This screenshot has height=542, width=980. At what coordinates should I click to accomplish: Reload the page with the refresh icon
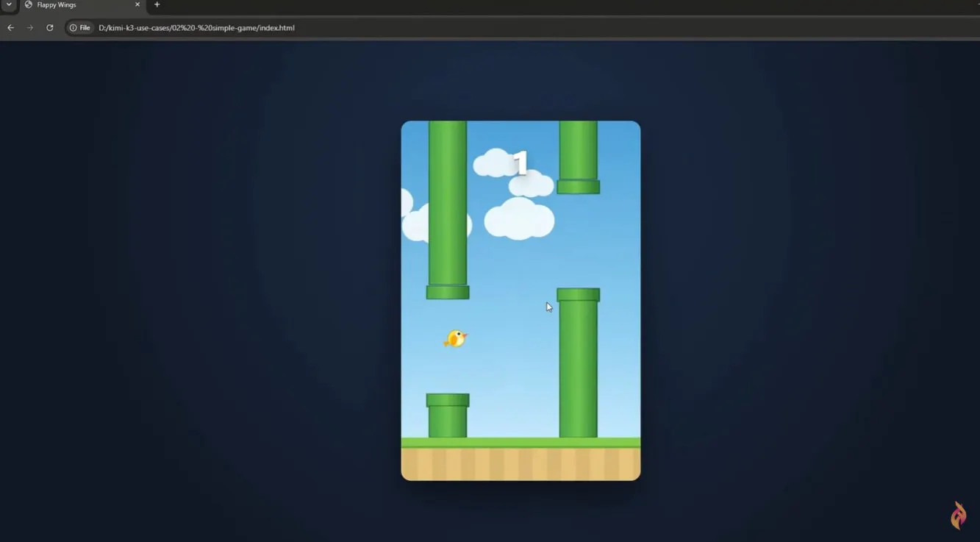point(50,28)
